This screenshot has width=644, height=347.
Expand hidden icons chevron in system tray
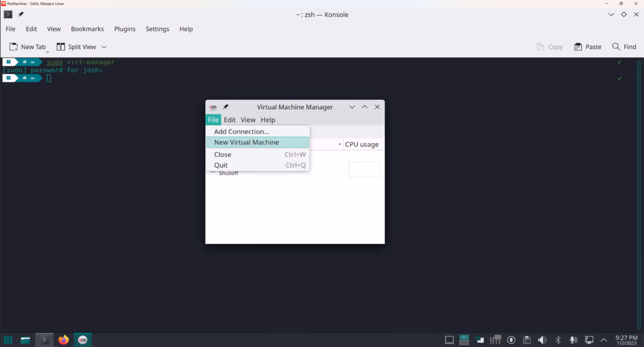click(603, 339)
